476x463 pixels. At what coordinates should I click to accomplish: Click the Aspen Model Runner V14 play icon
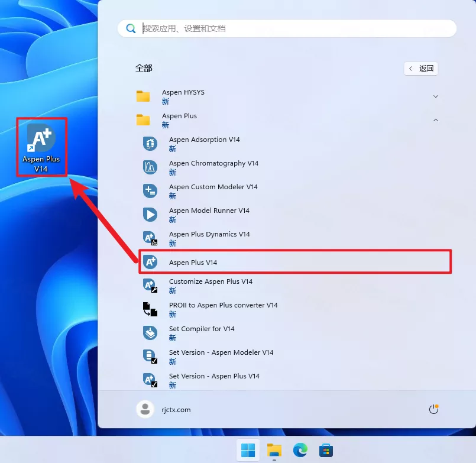150,215
